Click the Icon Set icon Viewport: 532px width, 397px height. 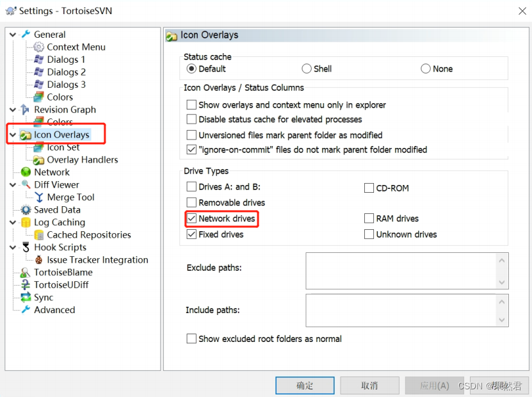tap(38, 147)
